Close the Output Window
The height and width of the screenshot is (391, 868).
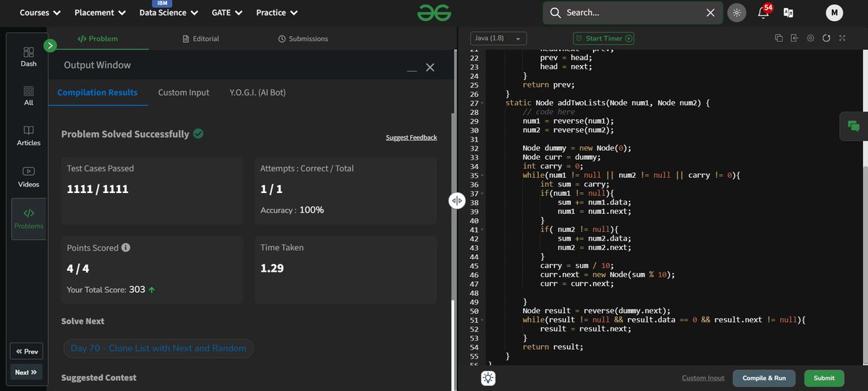(x=430, y=67)
